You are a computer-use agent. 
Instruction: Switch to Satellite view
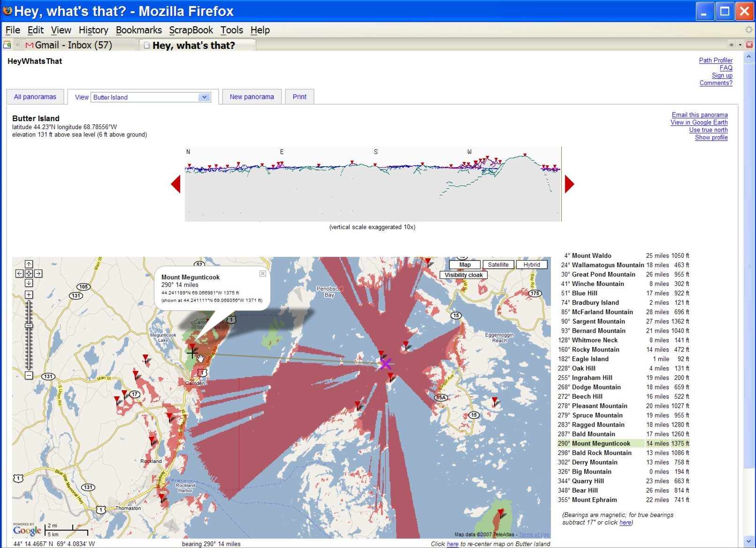(498, 265)
